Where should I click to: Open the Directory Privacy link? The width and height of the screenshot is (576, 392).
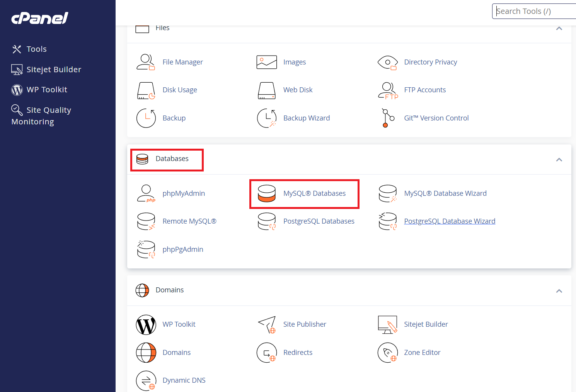tap(431, 62)
